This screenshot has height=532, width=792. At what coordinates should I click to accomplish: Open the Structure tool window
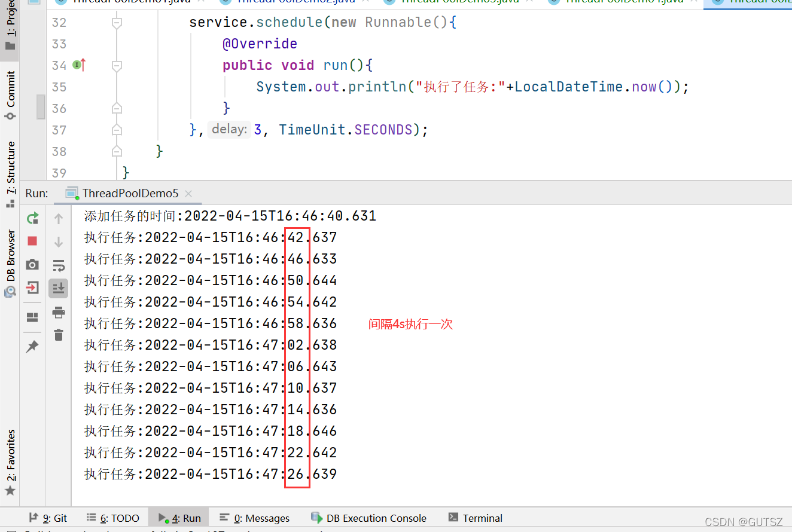coord(10,174)
